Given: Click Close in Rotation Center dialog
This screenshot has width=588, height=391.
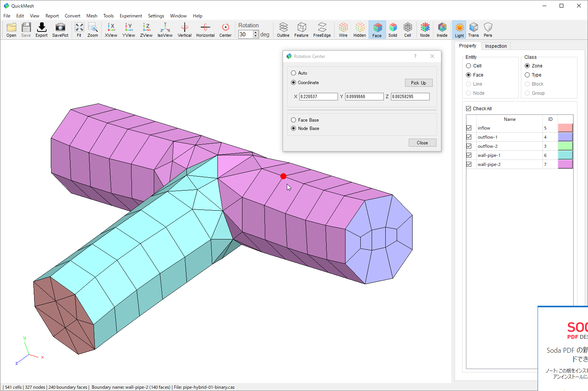Looking at the screenshot, I should coord(422,143).
